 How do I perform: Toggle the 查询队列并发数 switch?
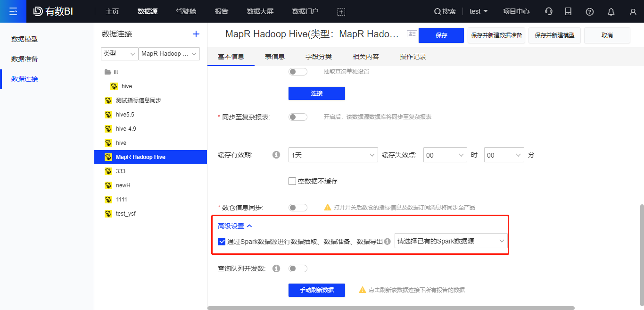297,268
